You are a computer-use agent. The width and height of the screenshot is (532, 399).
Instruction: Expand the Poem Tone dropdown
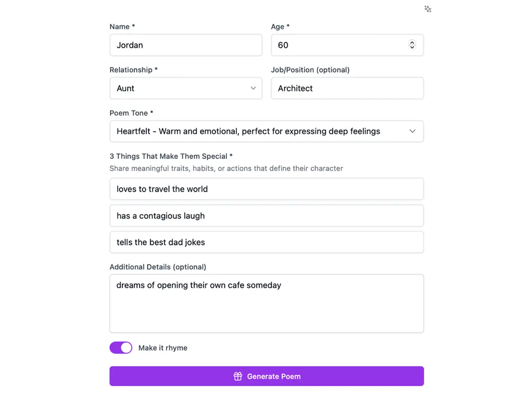coord(266,131)
